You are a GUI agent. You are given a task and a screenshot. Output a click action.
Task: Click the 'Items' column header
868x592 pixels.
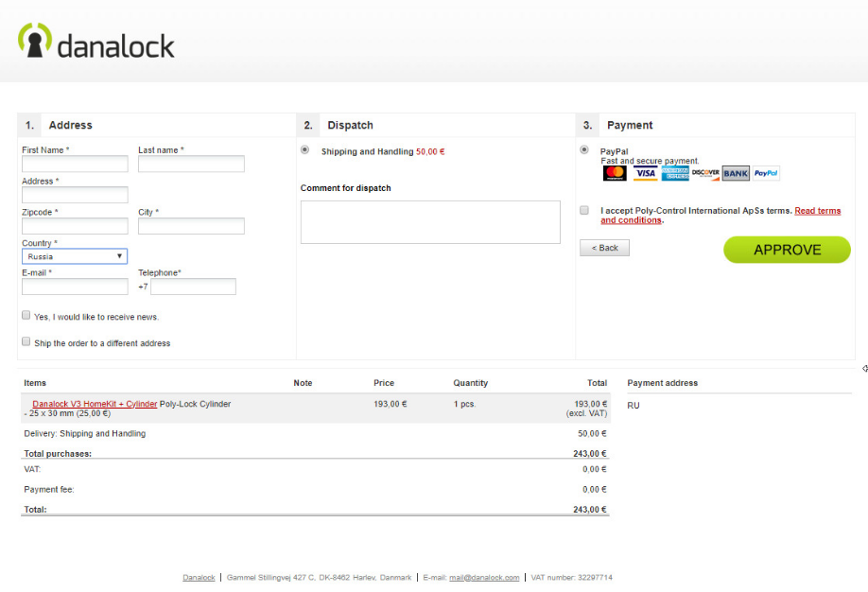pyautogui.click(x=35, y=383)
